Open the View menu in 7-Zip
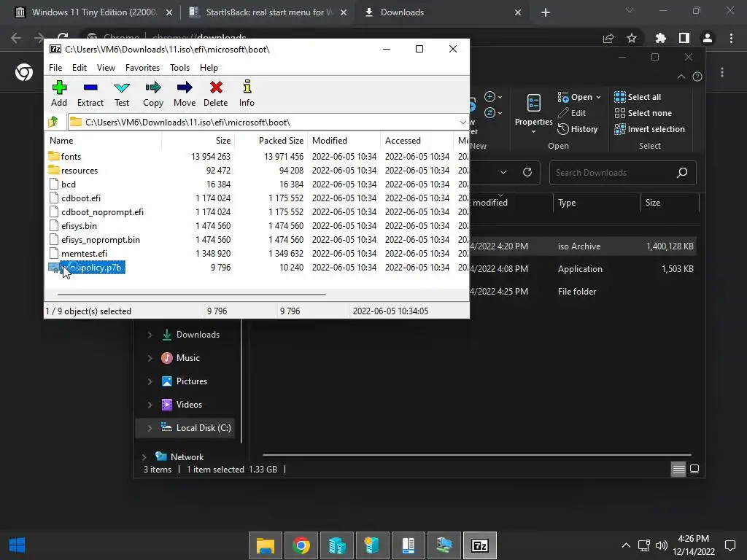 pos(106,68)
